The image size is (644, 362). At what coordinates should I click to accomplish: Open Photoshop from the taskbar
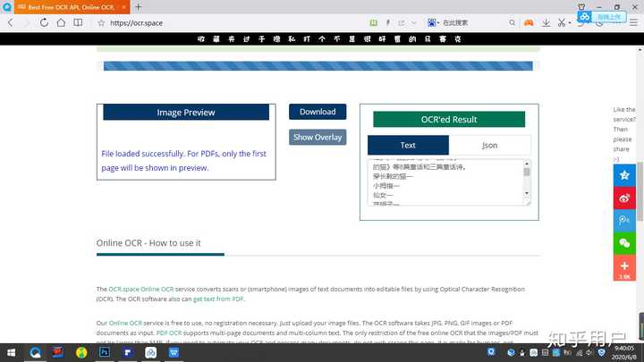(x=105, y=352)
